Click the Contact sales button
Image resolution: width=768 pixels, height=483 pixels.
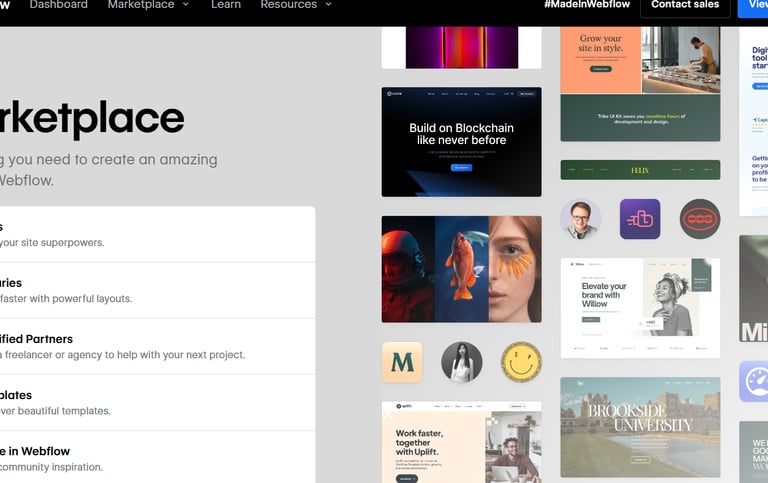(685, 6)
